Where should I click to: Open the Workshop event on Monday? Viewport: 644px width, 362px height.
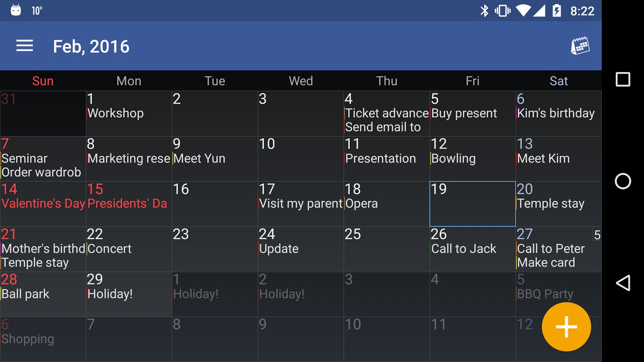116,113
